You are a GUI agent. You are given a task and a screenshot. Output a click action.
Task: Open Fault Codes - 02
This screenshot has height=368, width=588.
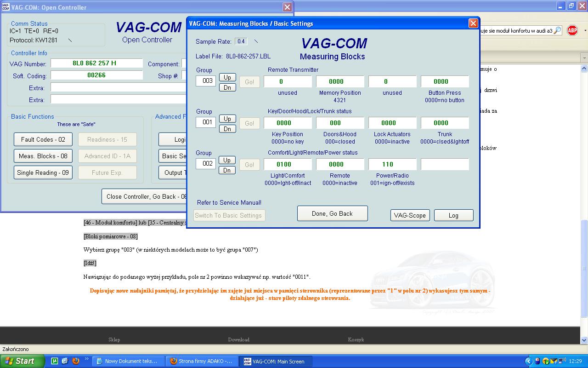click(43, 139)
